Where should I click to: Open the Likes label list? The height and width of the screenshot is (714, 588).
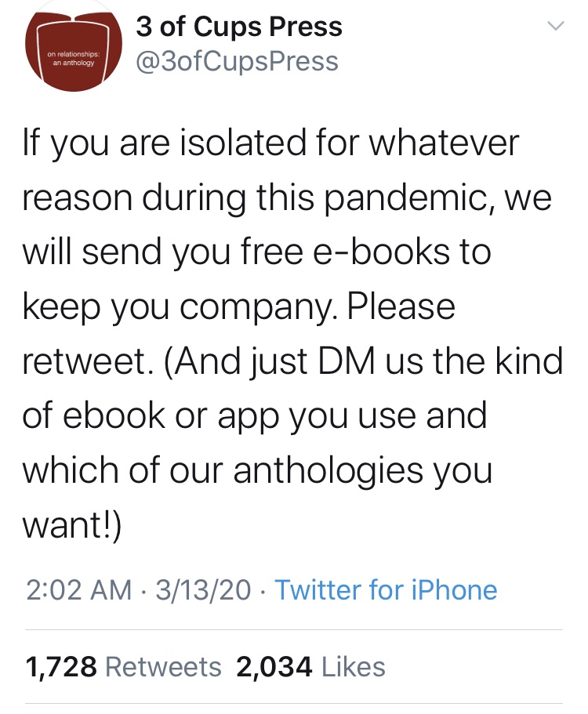[354, 667]
